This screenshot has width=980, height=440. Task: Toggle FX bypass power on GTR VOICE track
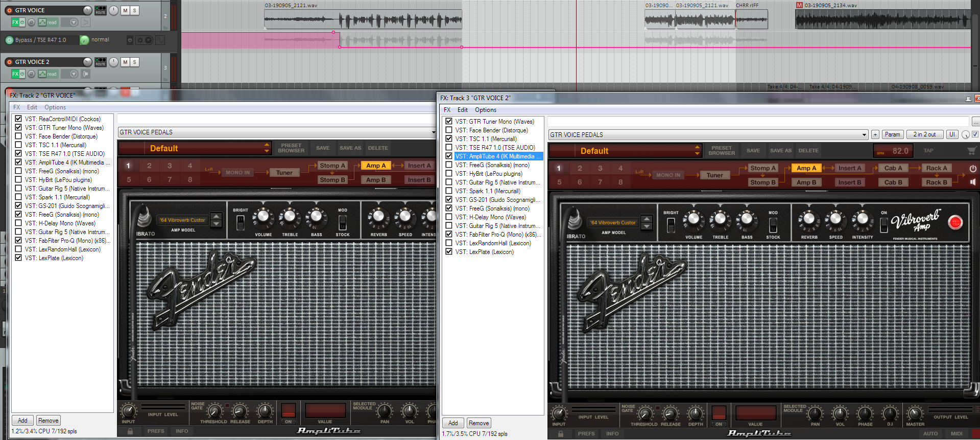pyautogui.click(x=22, y=22)
